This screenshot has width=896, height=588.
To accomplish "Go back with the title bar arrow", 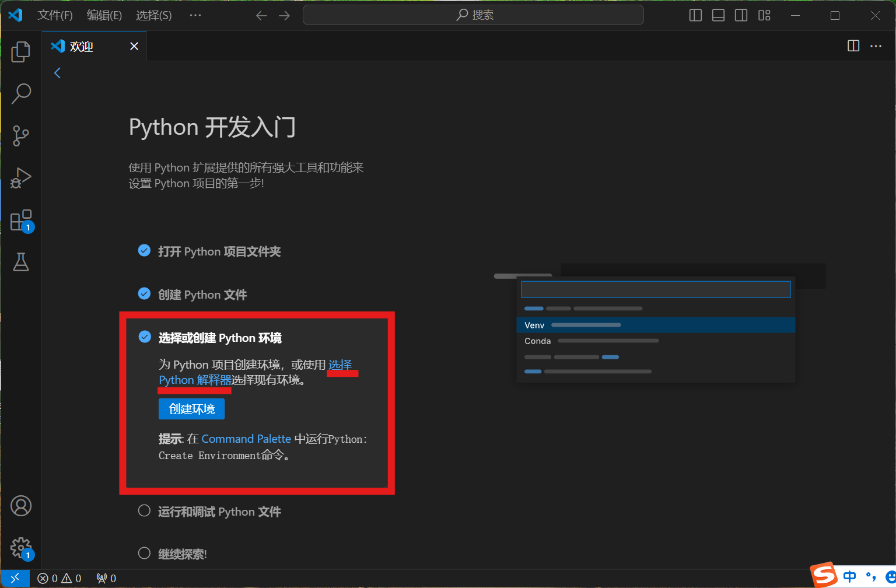I will [x=261, y=15].
